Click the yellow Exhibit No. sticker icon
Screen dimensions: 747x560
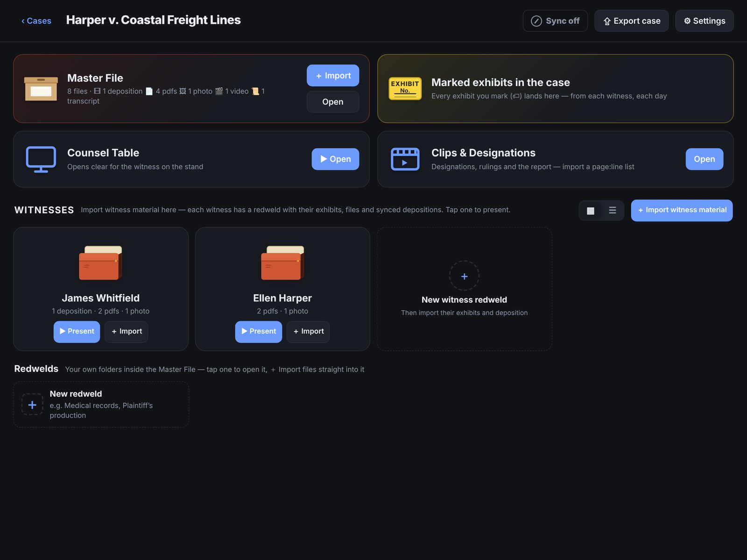405,89
